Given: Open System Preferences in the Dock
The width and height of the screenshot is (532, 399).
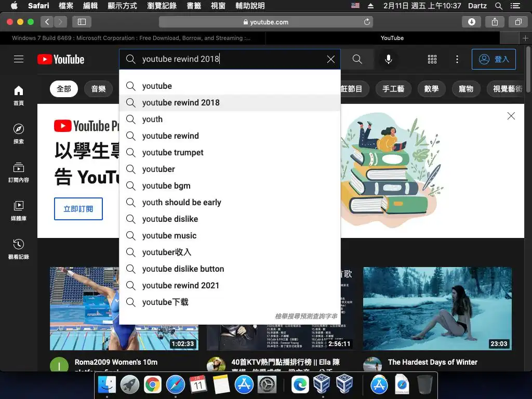Looking at the screenshot, I should (x=267, y=385).
